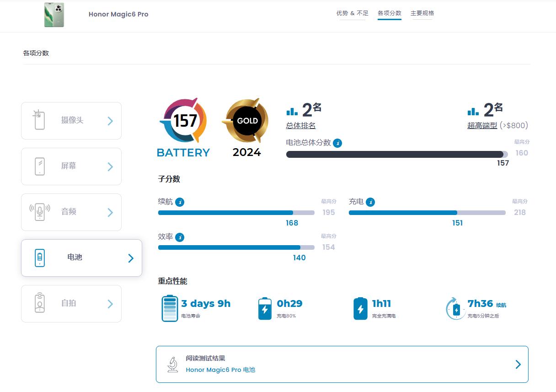Click the >$800 price range text
Image resolution: width=556 pixels, height=392 pixels.
(514, 125)
